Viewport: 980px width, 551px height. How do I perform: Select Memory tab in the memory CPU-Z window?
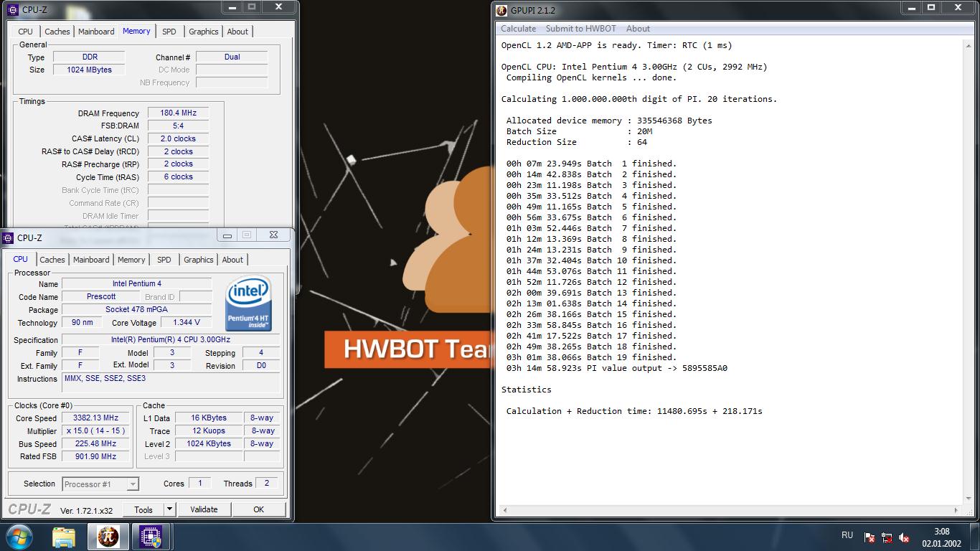coord(136,31)
